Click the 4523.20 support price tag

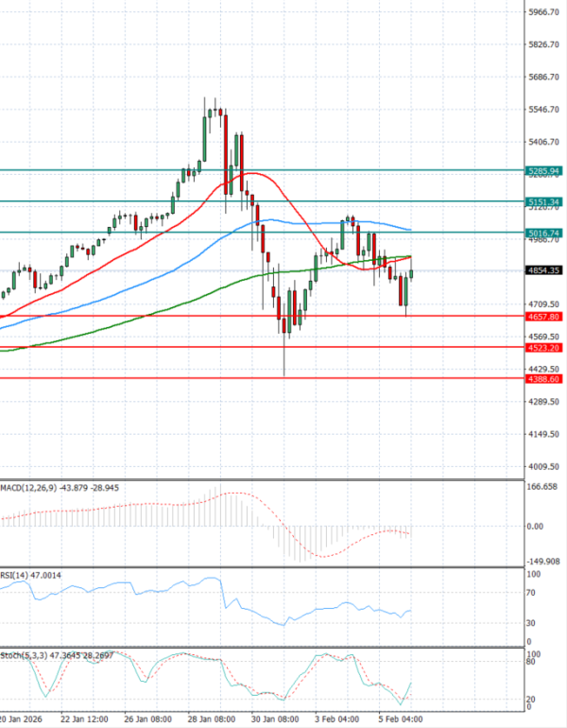(543, 348)
